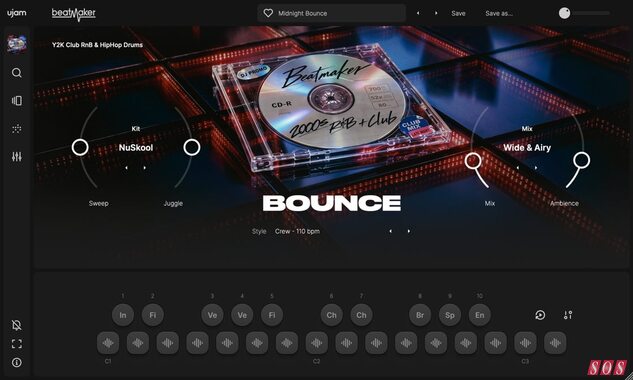This screenshot has height=380, width=633.
Task: Click the Bounce product thumbnail in sidebar
Action: coord(17,44)
